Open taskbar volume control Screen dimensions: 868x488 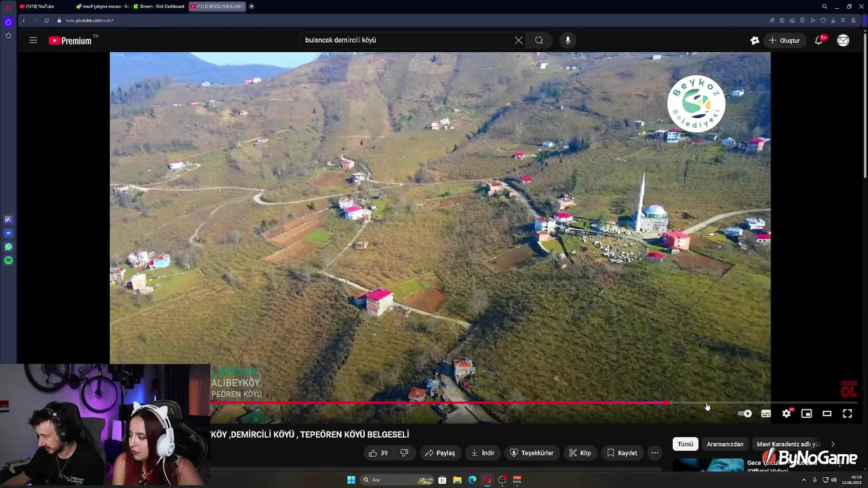[x=834, y=480]
